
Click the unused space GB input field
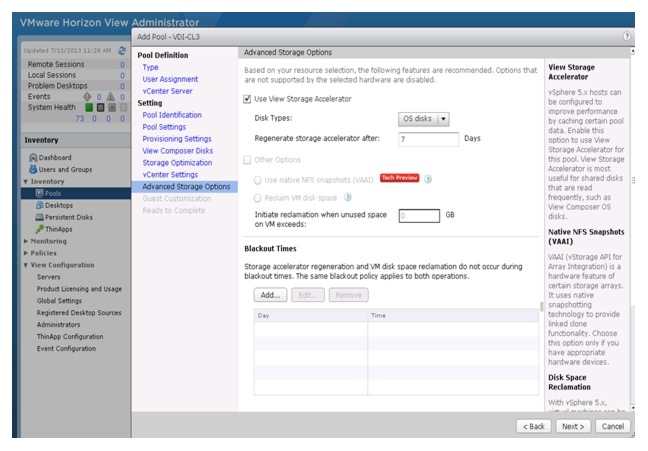click(x=419, y=216)
